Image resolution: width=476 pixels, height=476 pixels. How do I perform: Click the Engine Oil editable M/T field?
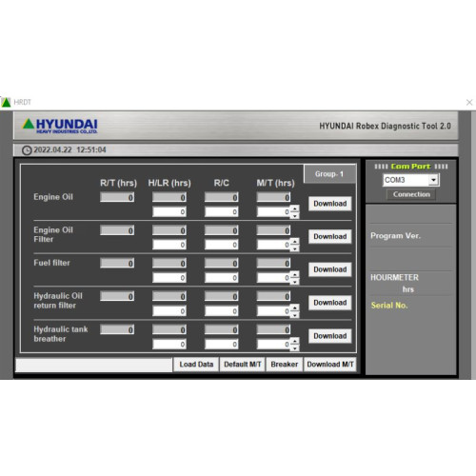274,212
